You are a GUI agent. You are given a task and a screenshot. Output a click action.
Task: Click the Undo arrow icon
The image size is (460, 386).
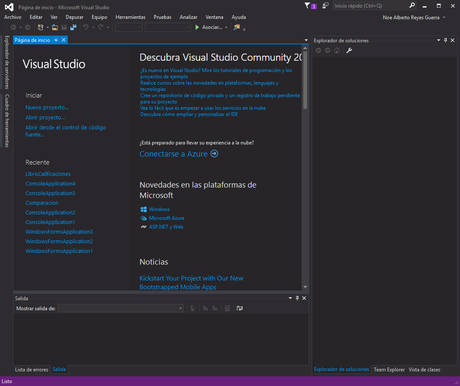coord(86,27)
